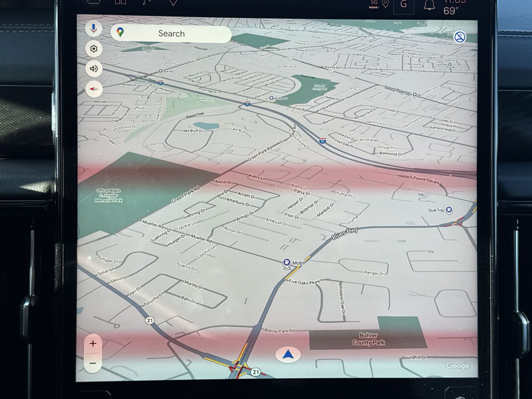Click the Search field in Maps

(x=171, y=34)
